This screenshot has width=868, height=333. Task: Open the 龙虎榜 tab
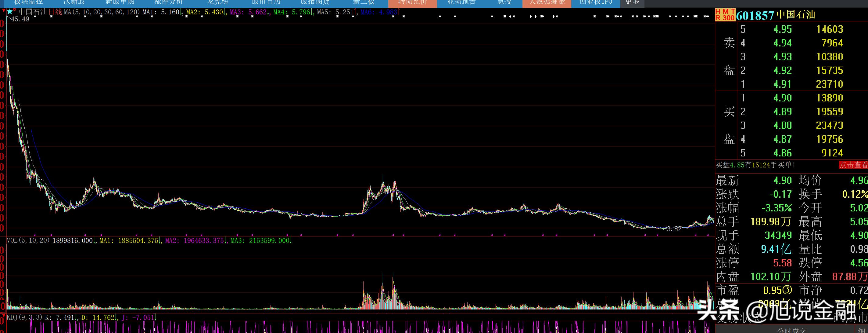(x=217, y=3)
